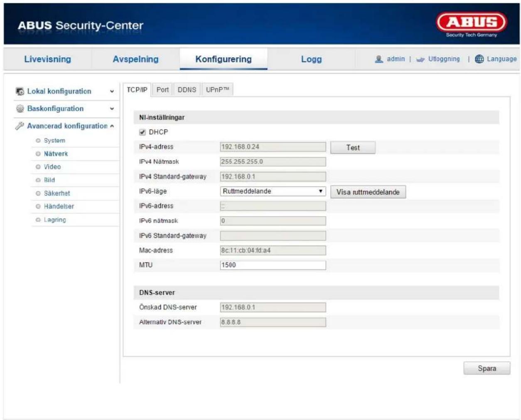Image resolution: width=521 pixels, height=420 pixels.
Task: Click the DNS-server section heading
Action: pyautogui.click(x=157, y=293)
